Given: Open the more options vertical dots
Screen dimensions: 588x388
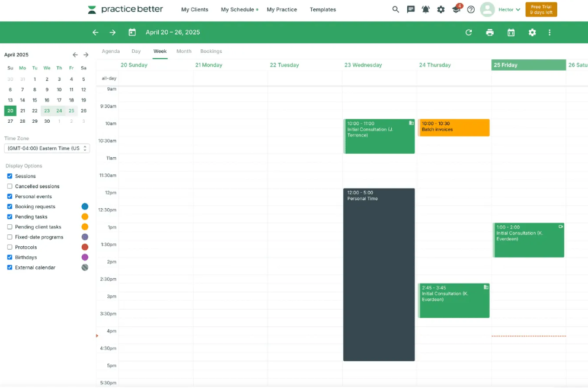Looking at the screenshot, I should 549,33.
